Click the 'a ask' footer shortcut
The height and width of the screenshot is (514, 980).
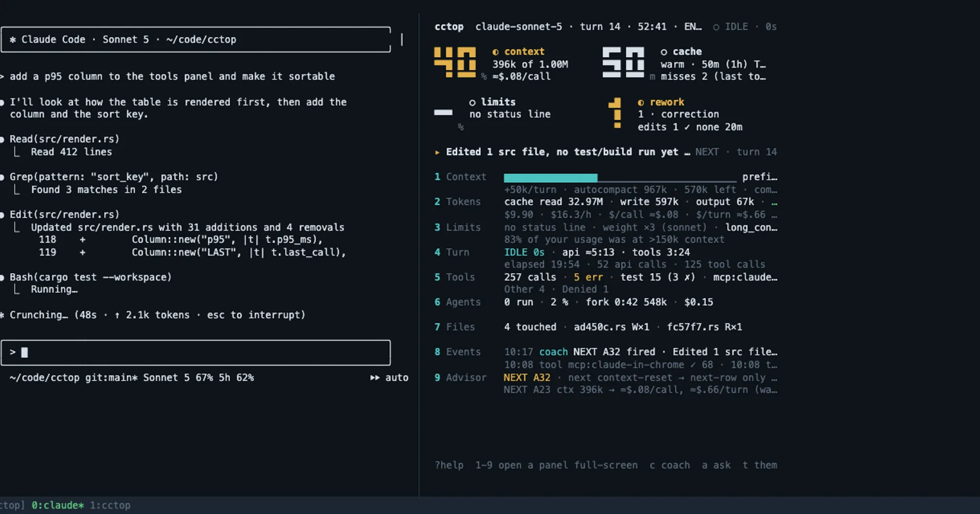point(716,465)
